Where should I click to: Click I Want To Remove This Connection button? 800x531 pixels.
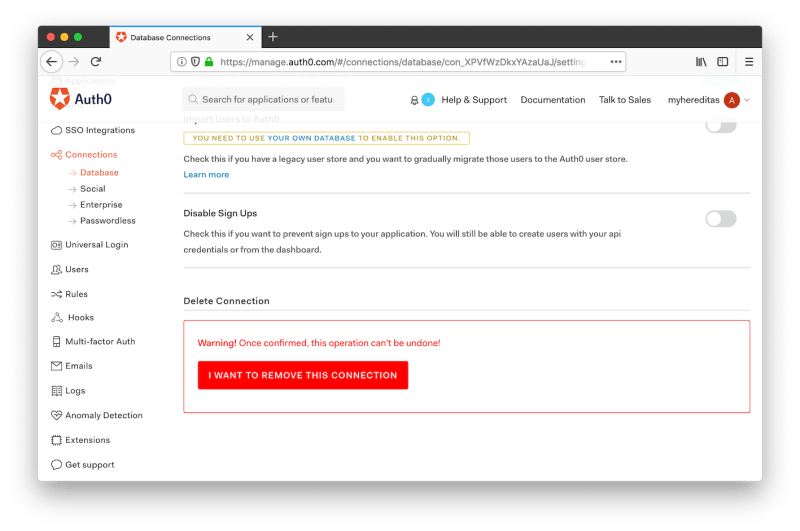coord(303,375)
